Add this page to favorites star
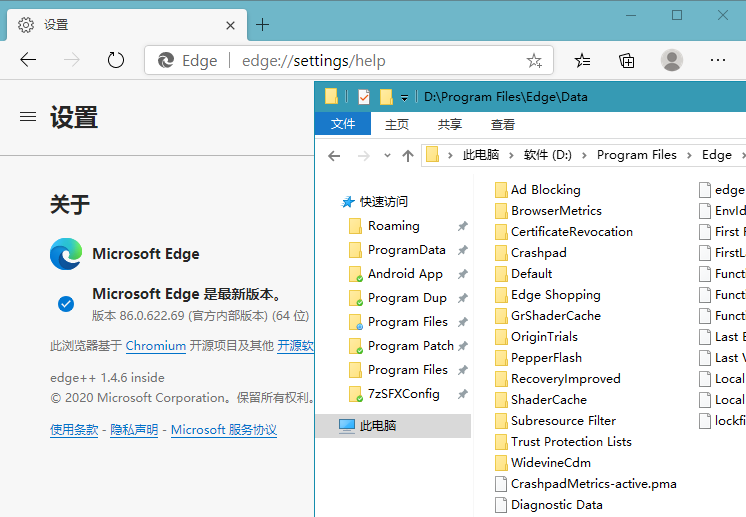Screen dimensions: 746x517 [534, 60]
